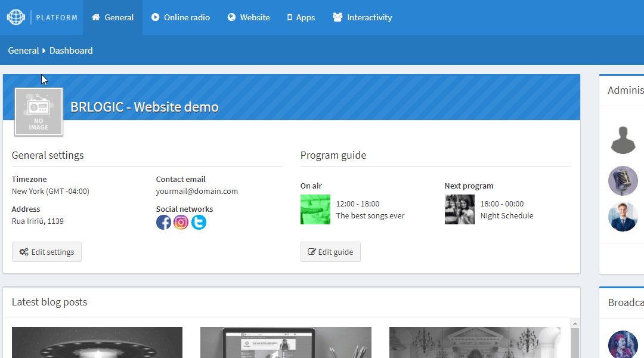Click The best songs ever program name
The width and height of the screenshot is (644, 358).
370,216
